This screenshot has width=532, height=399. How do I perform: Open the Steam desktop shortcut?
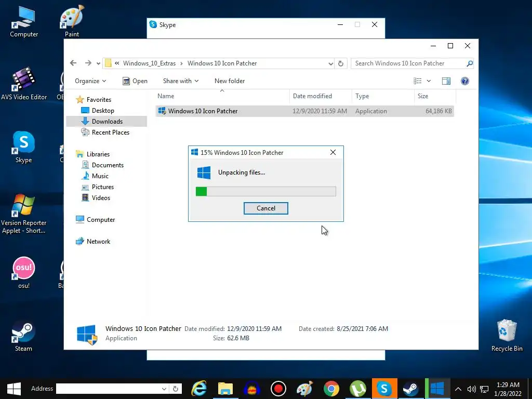tap(24, 336)
